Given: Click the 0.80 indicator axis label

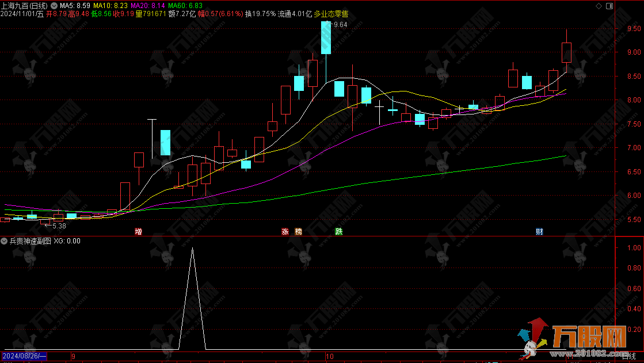Looking at the screenshot, I should [634, 268].
